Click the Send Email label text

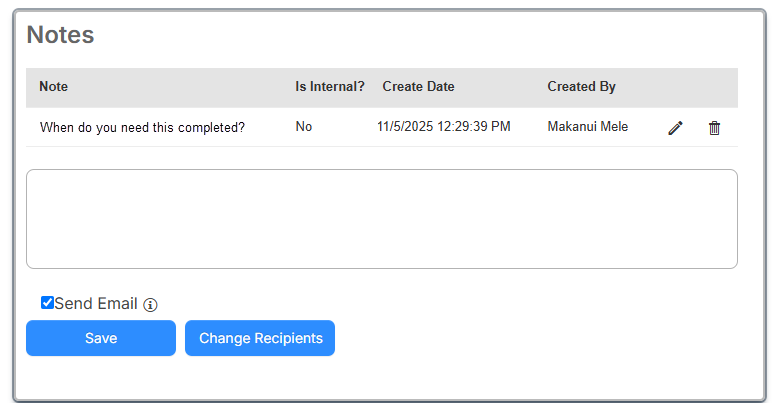click(x=95, y=304)
